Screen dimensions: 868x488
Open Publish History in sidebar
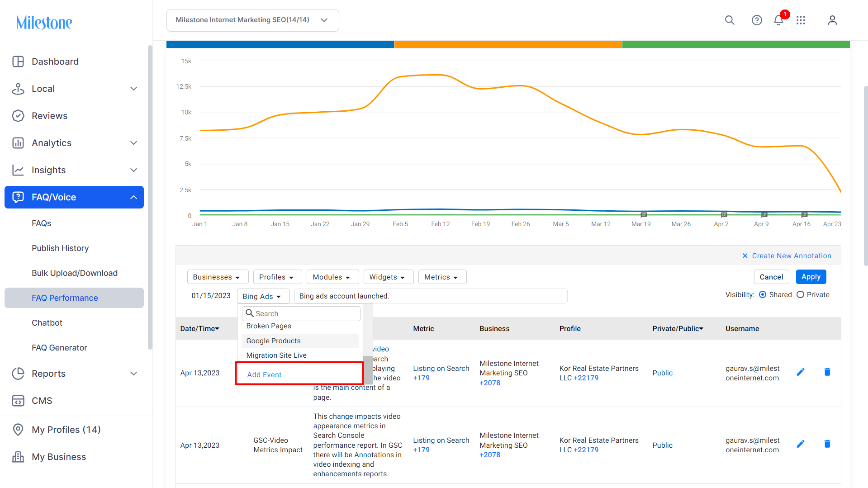[60, 248]
